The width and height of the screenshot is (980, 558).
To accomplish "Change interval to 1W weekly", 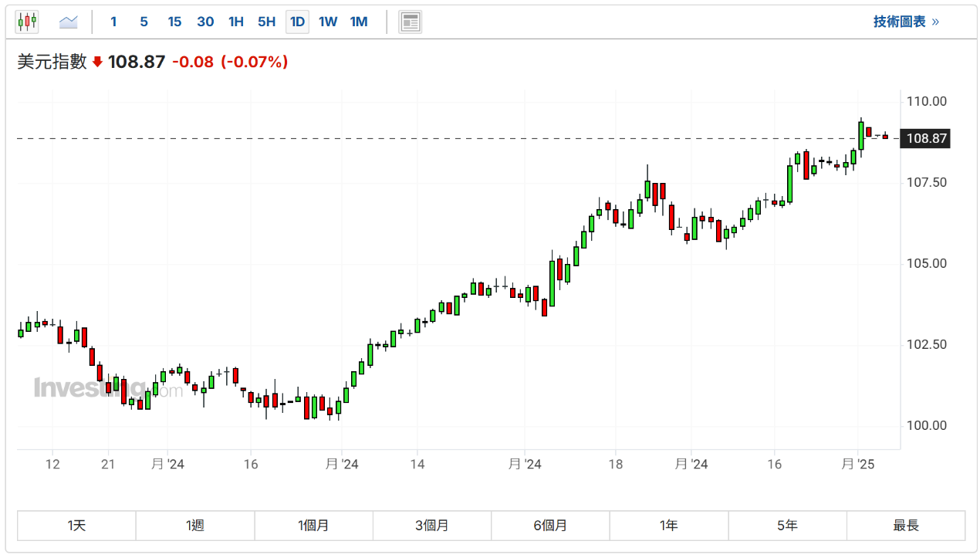I will (x=328, y=22).
